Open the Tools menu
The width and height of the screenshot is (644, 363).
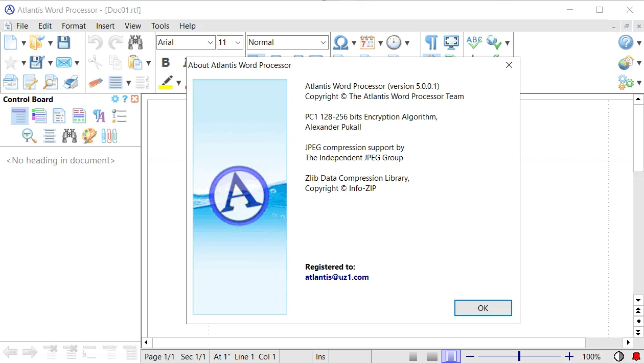click(x=160, y=26)
